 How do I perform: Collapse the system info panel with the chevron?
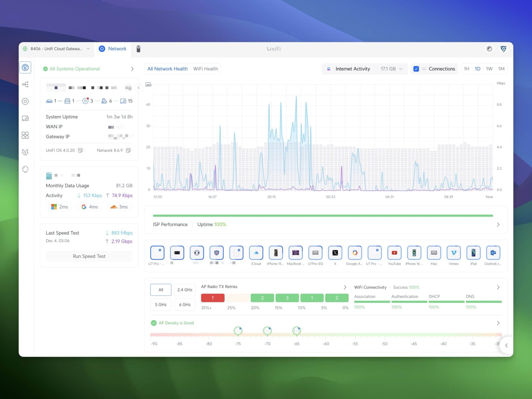[139, 88]
